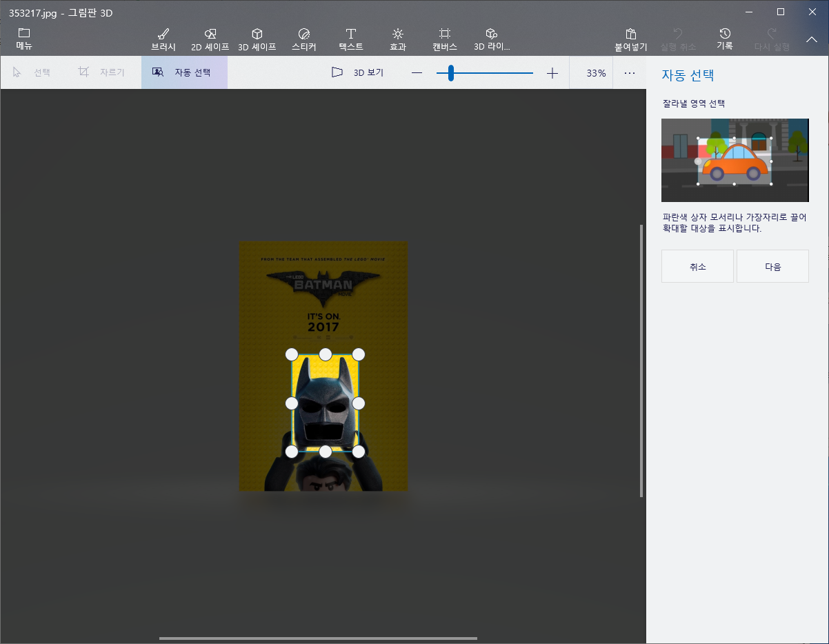Image resolution: width=829 pixels, height=644 pixels.
Task: Click the left-middle selection handle
Action: pyautogui.click(x=292, y=403)
